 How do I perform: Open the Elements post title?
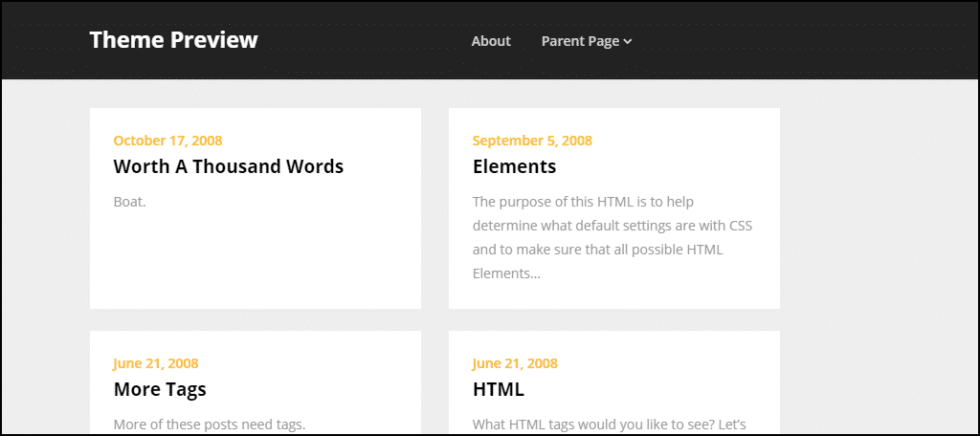[x=514, y=166]
